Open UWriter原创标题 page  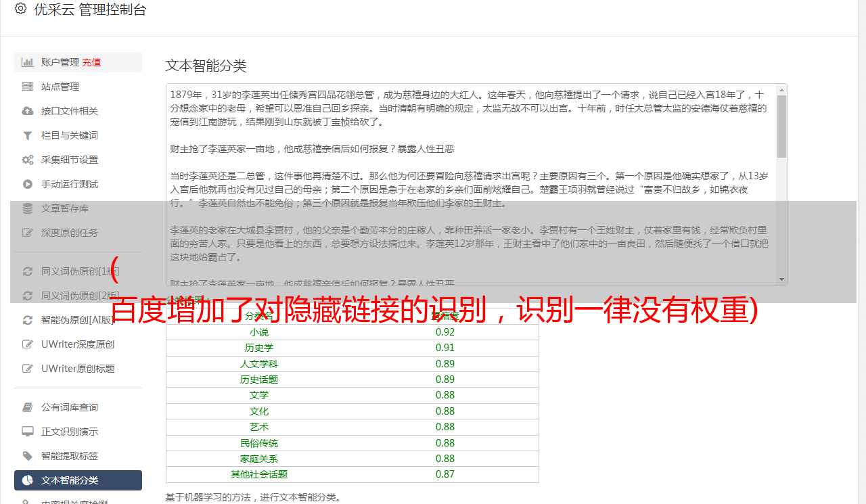coord(78,369)
